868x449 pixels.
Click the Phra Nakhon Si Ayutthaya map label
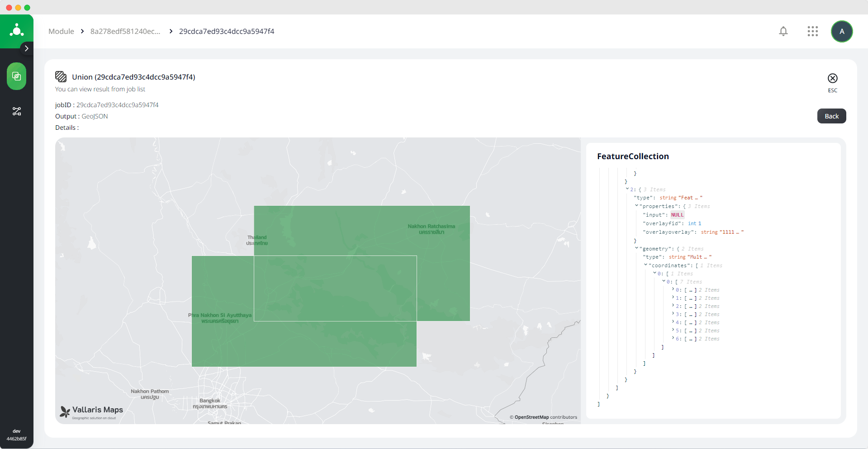click(x=220, y=318)
